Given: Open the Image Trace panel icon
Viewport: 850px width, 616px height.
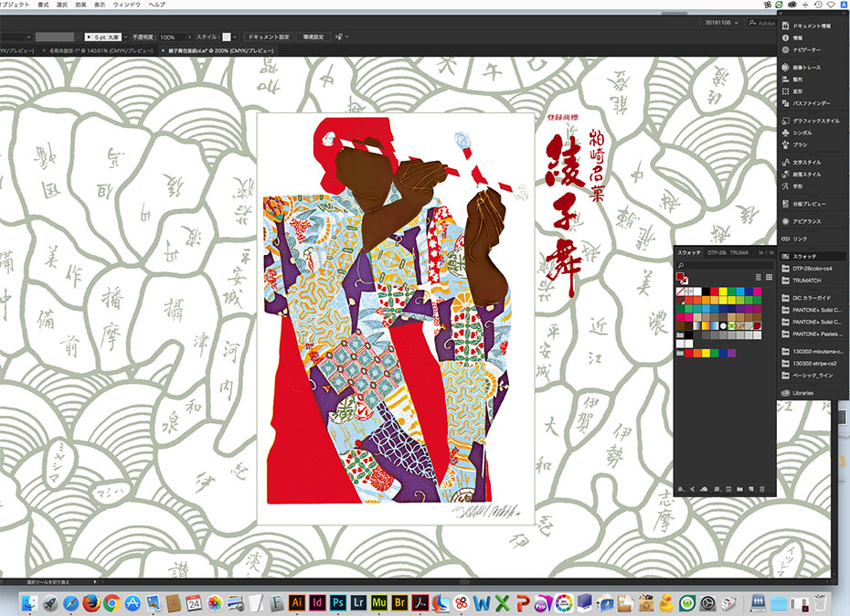Looking at the screenshot, I should pyautogui.click(x=786, y=67).
